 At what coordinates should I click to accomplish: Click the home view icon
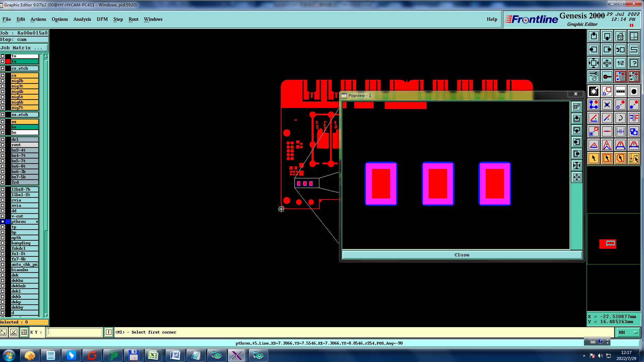(x=620, y=36)
